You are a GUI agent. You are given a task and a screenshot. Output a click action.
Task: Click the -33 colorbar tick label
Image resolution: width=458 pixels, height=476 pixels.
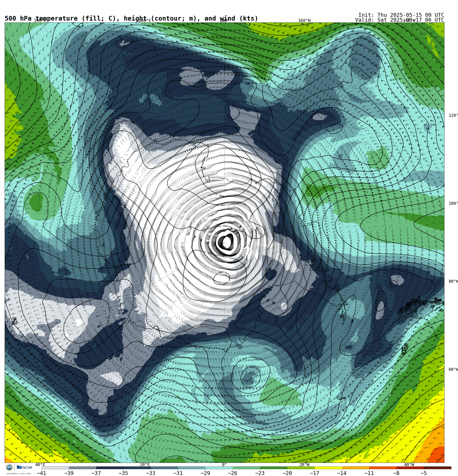(x=151, y=473)
